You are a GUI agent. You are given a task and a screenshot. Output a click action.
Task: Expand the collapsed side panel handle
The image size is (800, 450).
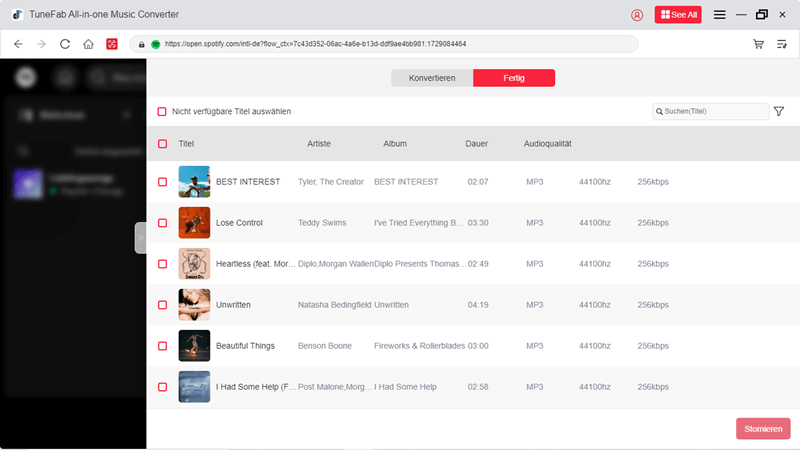point(141,238)
